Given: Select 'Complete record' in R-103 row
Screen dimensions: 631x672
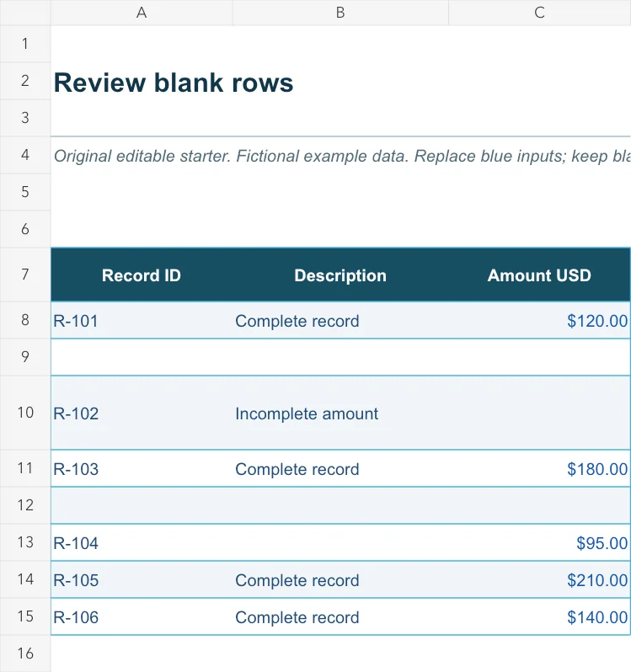Looking at the screenshot, I should click(x=340, y=468).
